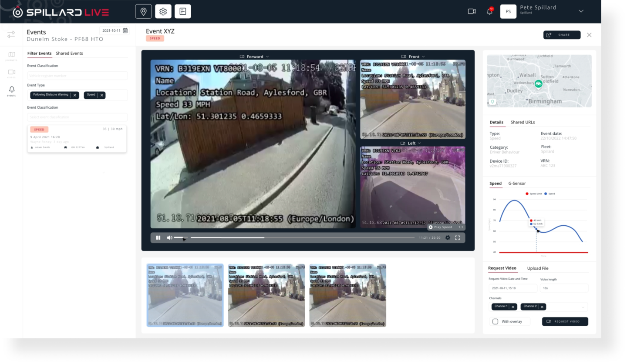This screenshot has width=627, height=364.
Task: Switch to the Details tab
Action: pos(496,122)
